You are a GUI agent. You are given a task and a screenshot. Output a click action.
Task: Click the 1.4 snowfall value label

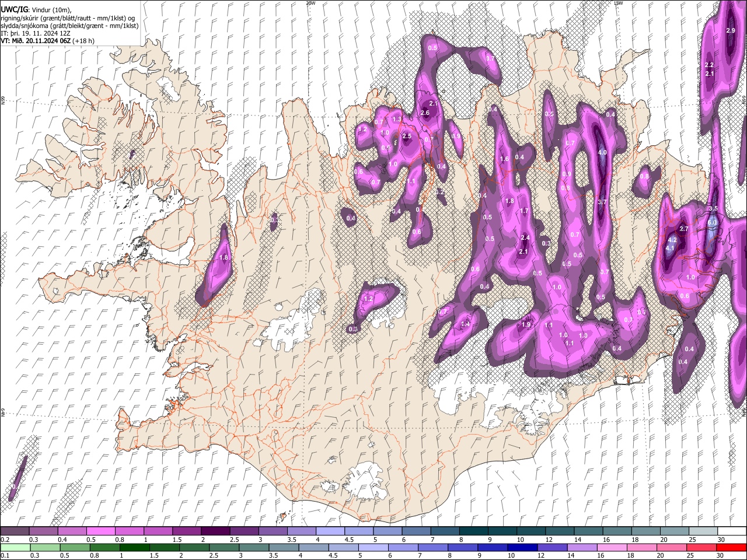pyautogui.click(x=465, y=324)
